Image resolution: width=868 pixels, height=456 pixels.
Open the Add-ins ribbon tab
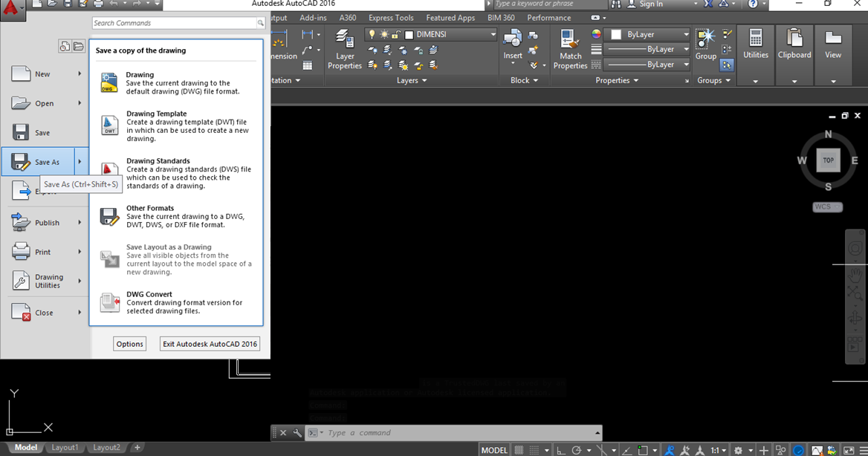[x=314, y=18]
